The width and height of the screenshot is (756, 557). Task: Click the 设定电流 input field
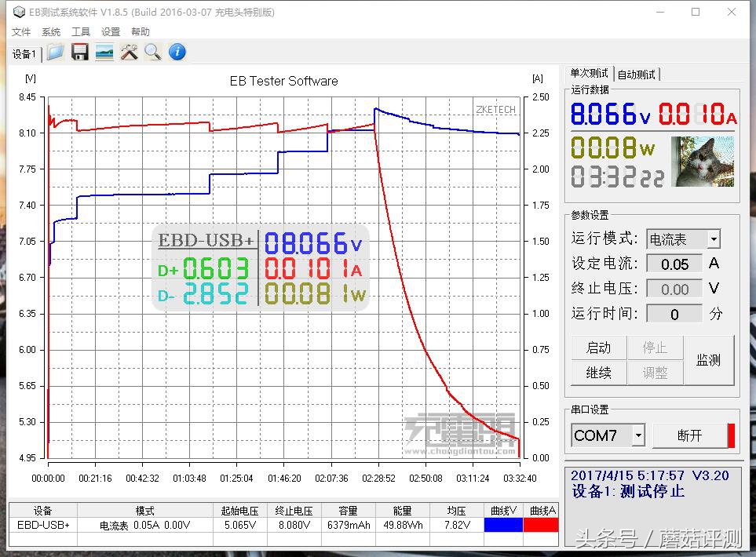click(x=674, y=264)
